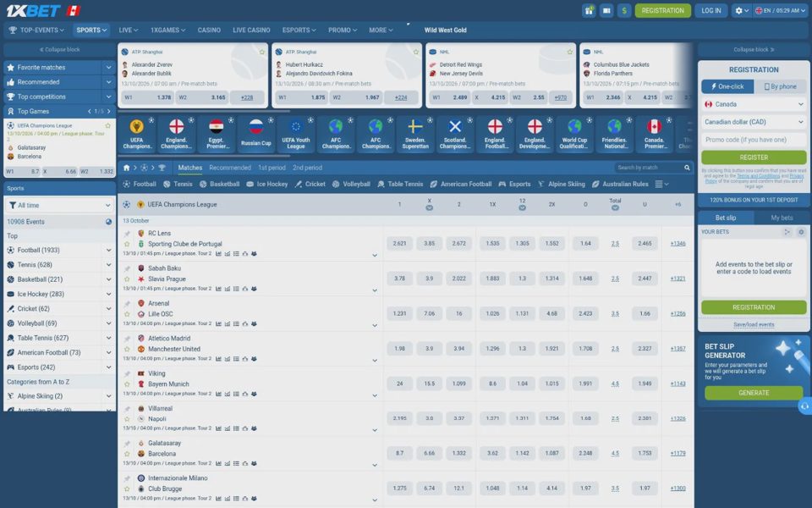Image resolution: width=812 pixels, height=508 pixels.
Task: Open the SPORTS menu
Action: [x=91, y=30]
